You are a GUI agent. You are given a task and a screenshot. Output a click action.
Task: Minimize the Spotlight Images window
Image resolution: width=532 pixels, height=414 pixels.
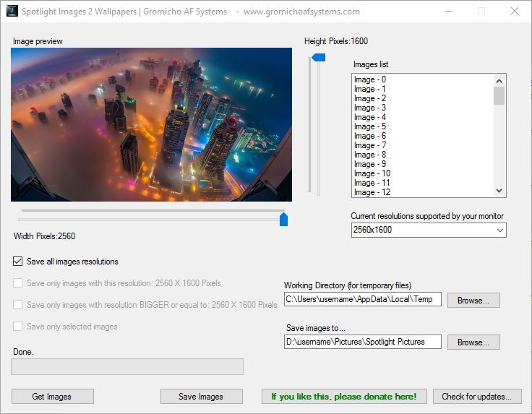[449, 11]
